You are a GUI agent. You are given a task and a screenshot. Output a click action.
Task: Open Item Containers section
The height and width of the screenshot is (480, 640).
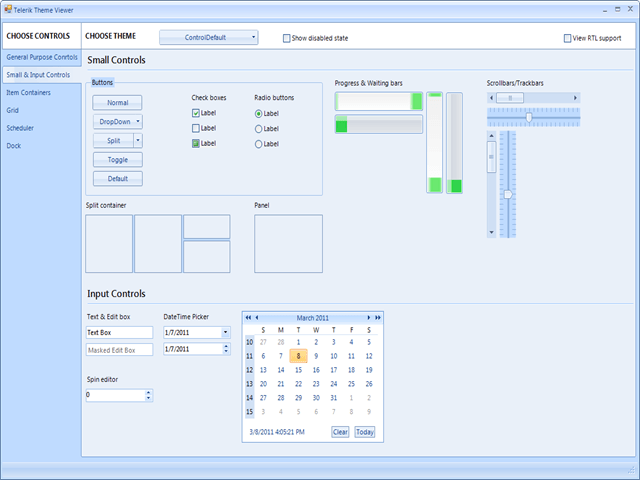pyautogui.click(x=29, y=93)
